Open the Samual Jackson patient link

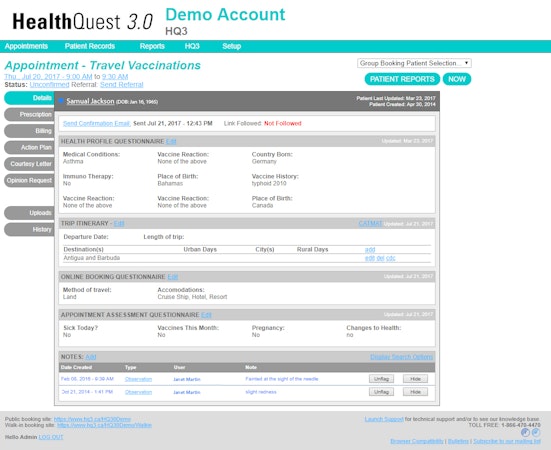[90, 101]
